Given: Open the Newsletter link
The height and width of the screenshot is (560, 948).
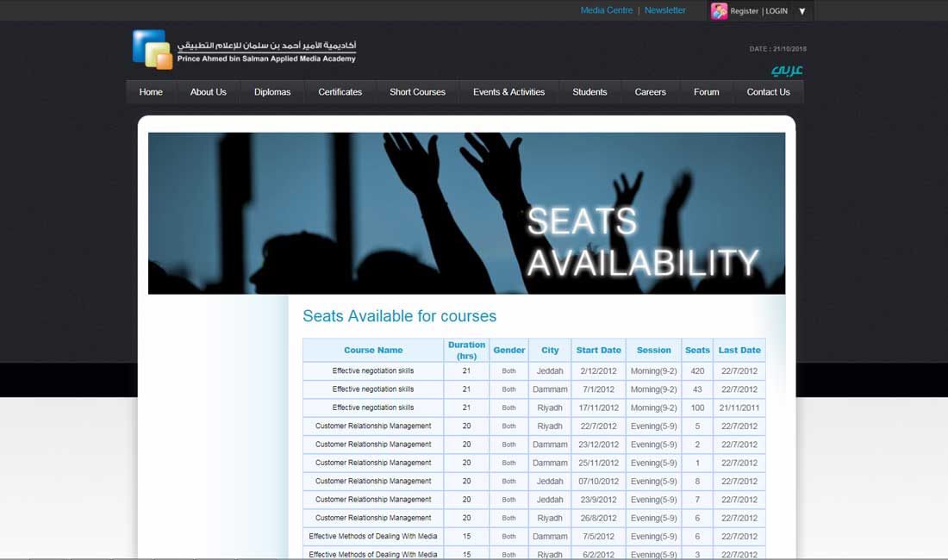Looking at the screenshot, I should [665, 10].
